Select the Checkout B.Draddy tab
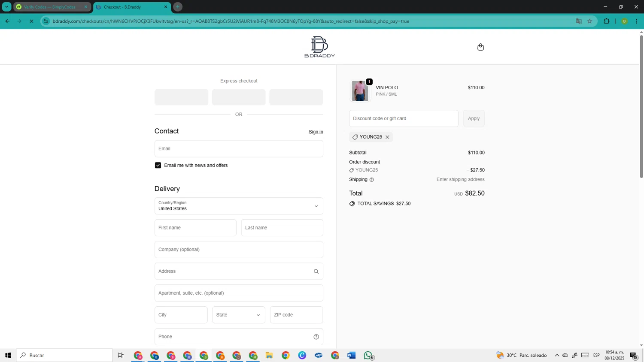The image size is (644, 362). tap(132, 7)
